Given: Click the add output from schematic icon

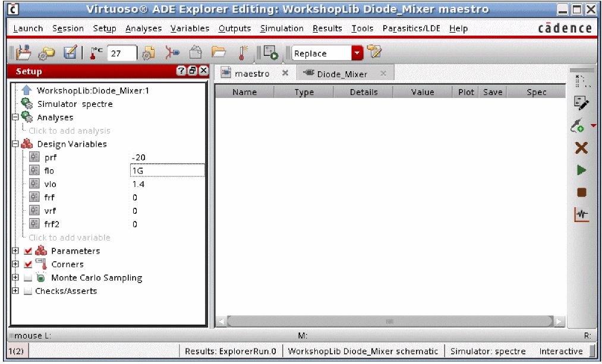Looking at the screenshot, I should point(578,126).
